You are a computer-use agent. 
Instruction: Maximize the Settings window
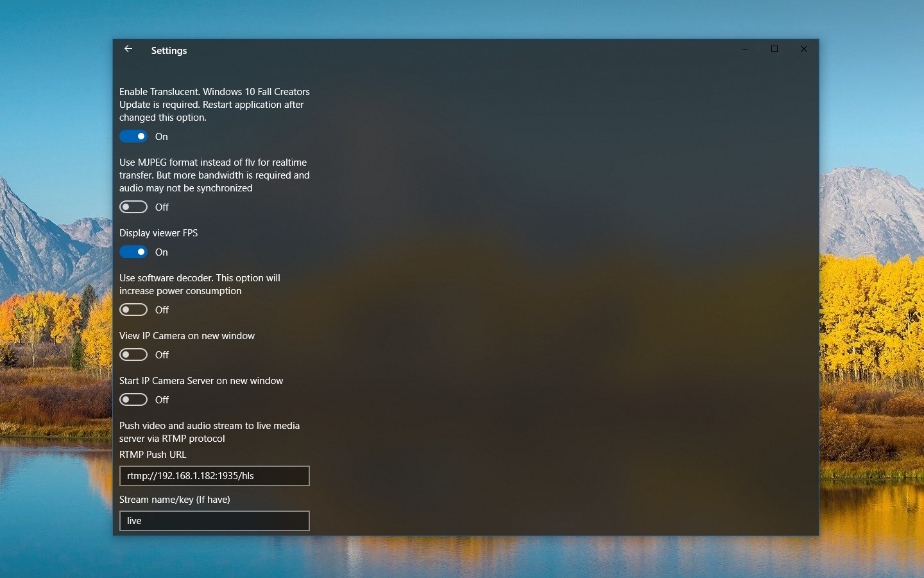774,49
